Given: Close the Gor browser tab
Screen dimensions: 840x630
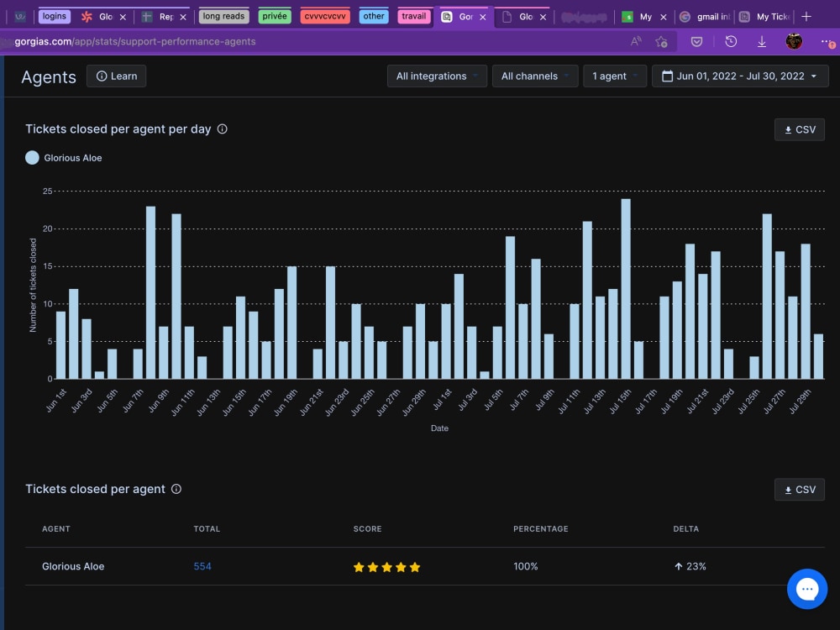Looking at the screenshot, I should [x=483, y=17].
